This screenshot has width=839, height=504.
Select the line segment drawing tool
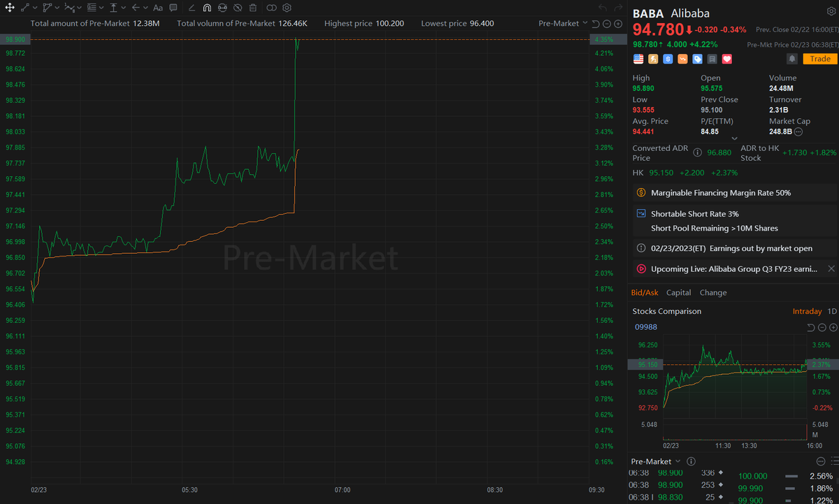click(25, 8)
